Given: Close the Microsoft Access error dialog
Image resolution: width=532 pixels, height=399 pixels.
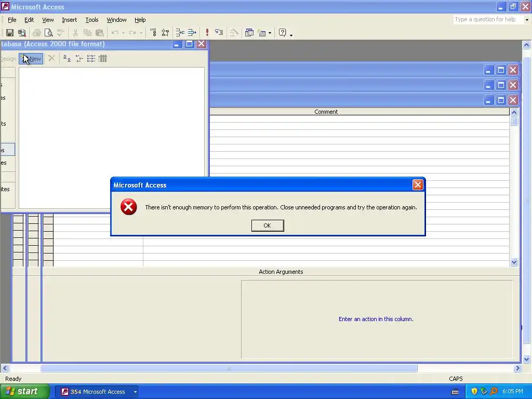Looking at the screenshot, I should [x=417, y=185].
